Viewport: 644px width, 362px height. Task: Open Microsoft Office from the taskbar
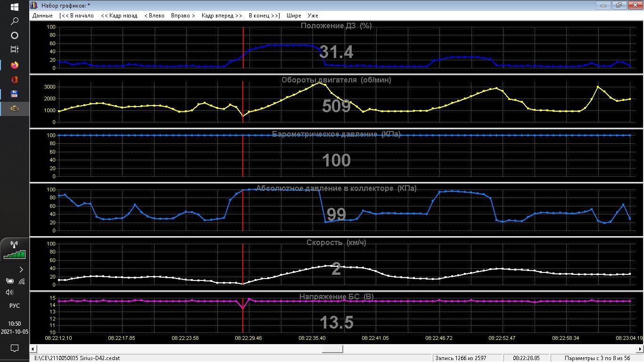(15, 80)
